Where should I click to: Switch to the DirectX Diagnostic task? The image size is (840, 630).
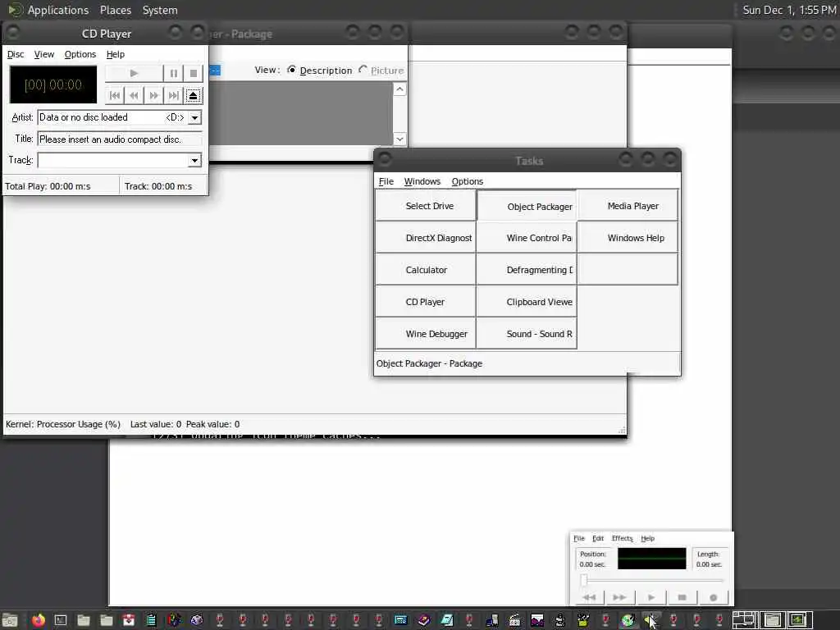pyautogui.click(x=426, y=238)
